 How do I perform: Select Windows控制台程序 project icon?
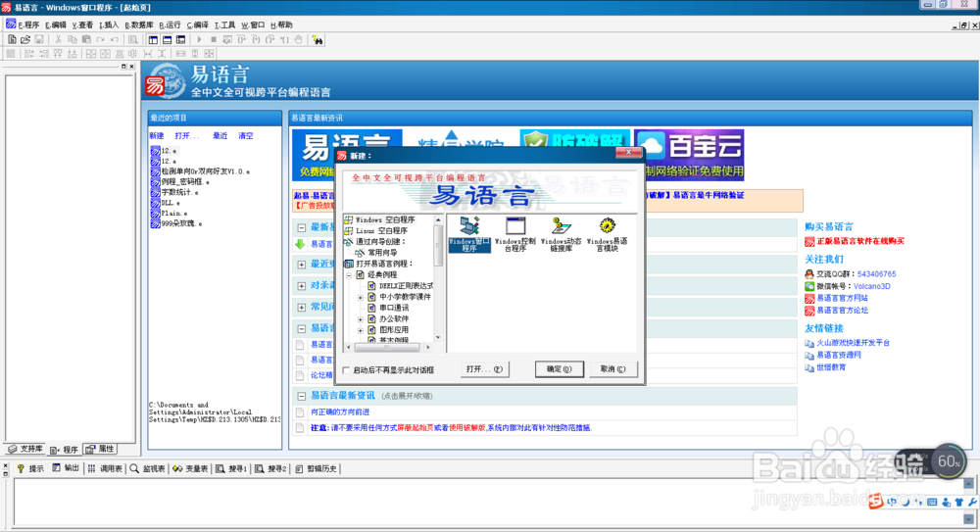coord(515,234)
